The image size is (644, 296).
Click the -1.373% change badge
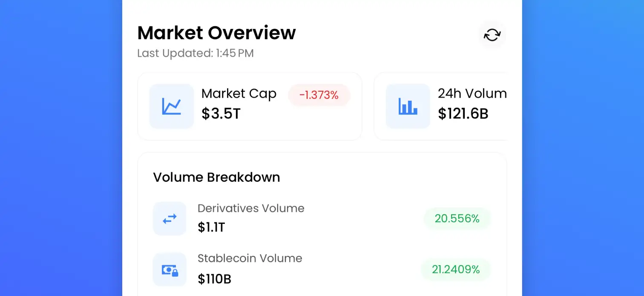pyautogui.click(x=319, y=95)
